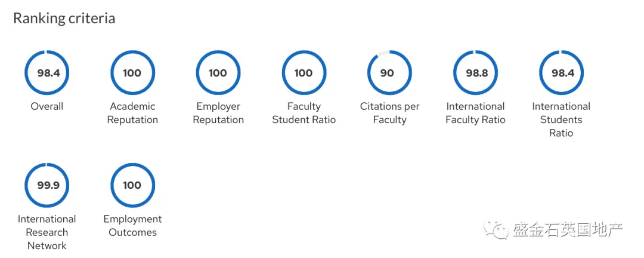Click the Faculty Student Ratio label
This screenshot has width=644, height=258.
coord(304,113)
